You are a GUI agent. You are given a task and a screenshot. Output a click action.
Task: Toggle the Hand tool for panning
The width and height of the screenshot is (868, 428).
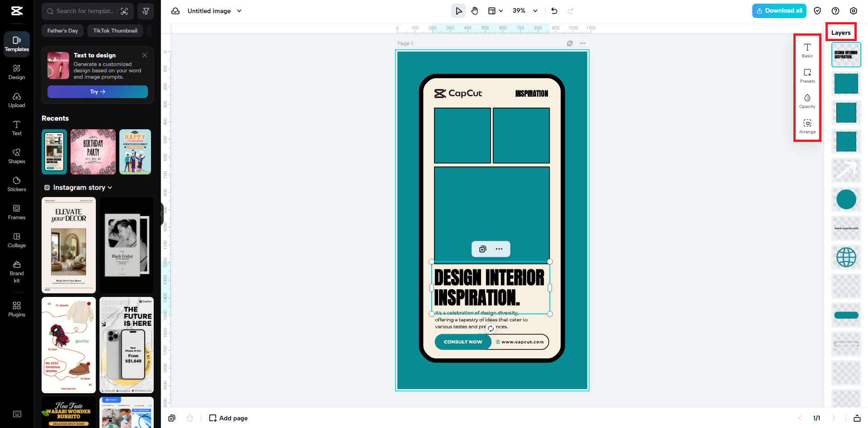[475, 10]
